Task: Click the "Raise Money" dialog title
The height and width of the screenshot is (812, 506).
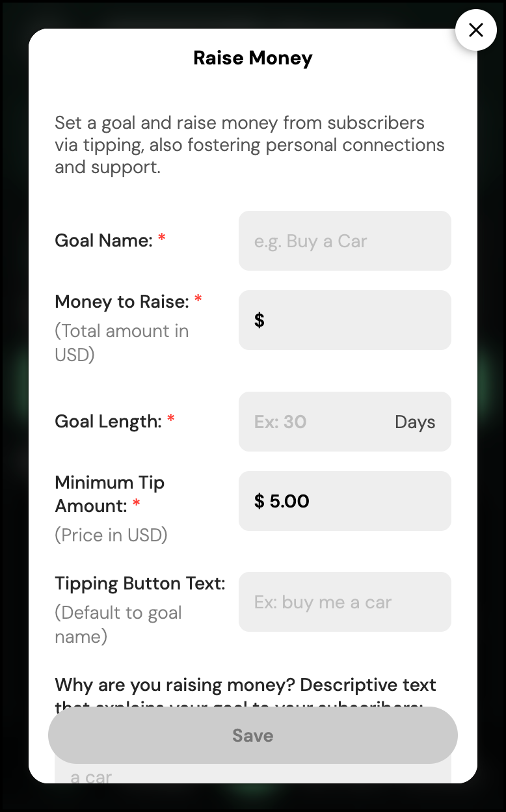Action: 253,58
